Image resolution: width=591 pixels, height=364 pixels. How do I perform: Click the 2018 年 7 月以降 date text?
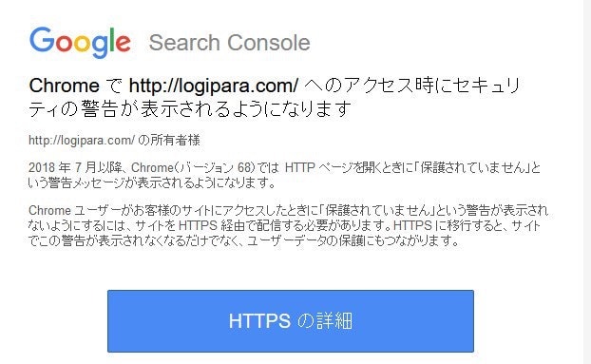tap(77, 167)
